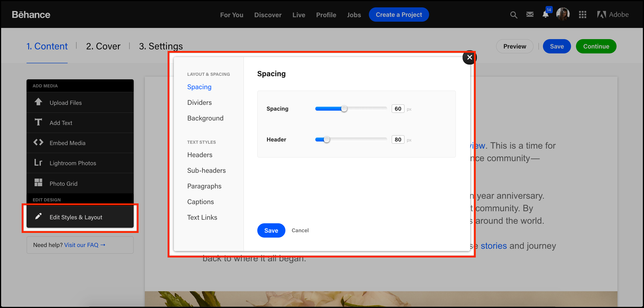Drag the Spacing slider to adjust value
The image size is (644, 308).
coord(344,109)
